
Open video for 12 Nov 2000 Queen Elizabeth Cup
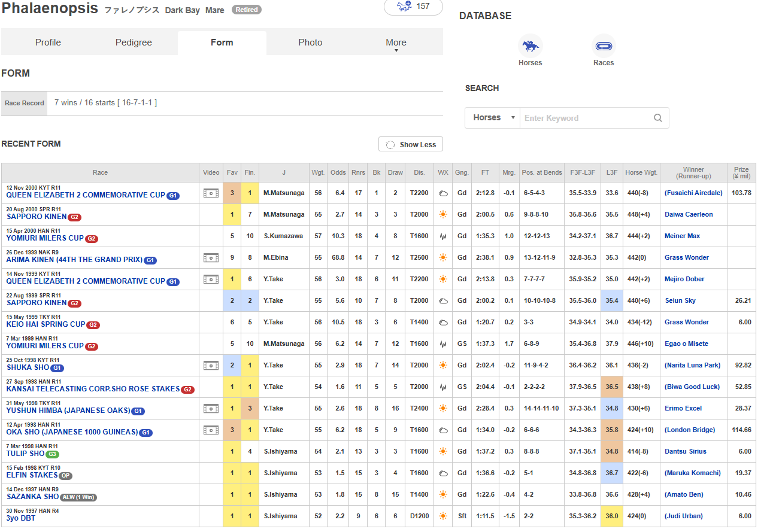pyautogui.click(x=211, y=193)
